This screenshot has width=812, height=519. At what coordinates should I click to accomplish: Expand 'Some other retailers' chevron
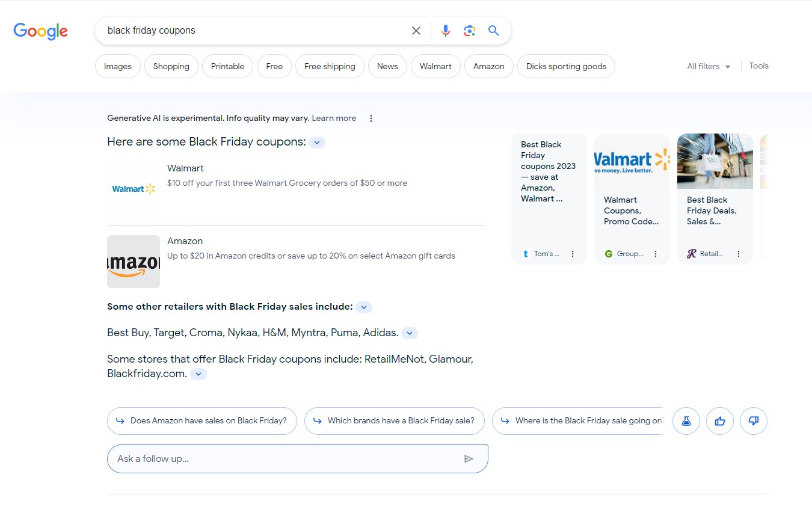tap(364, 307)
